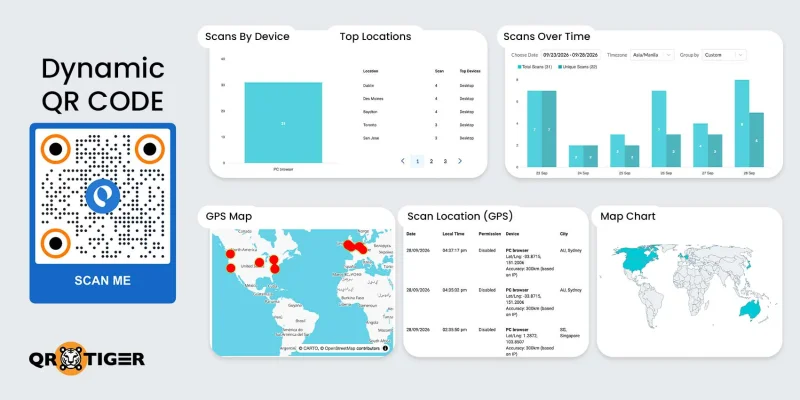The image size is (800, 400).
Task: Click the PC browser bar in Scans By Device
Action: tap(283, 122)
